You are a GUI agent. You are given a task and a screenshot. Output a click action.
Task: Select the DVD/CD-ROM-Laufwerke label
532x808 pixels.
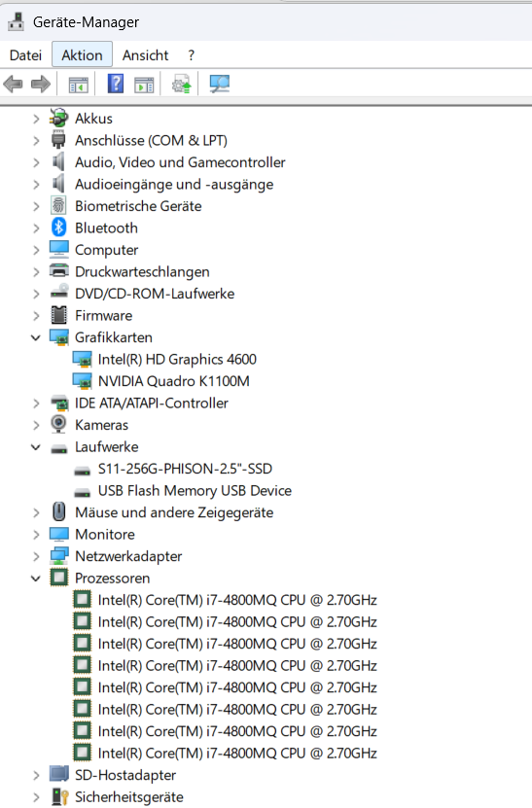[x=155, y=294]
